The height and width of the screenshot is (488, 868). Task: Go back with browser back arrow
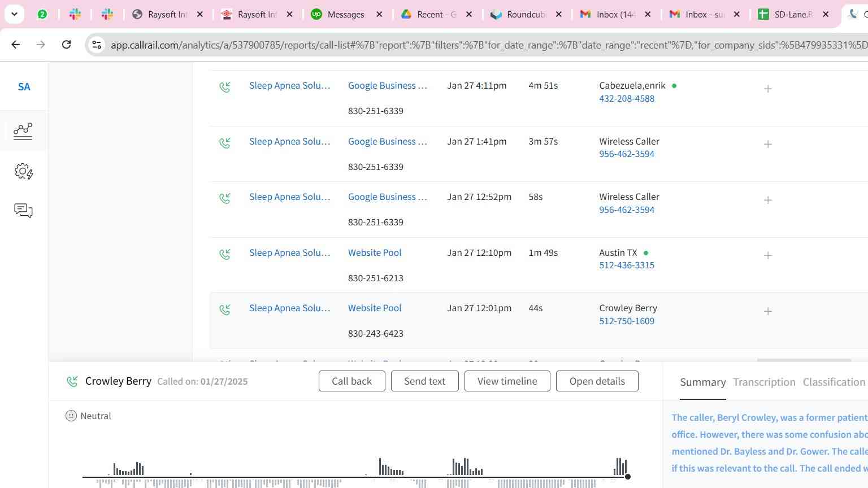(x=16, y=44)
